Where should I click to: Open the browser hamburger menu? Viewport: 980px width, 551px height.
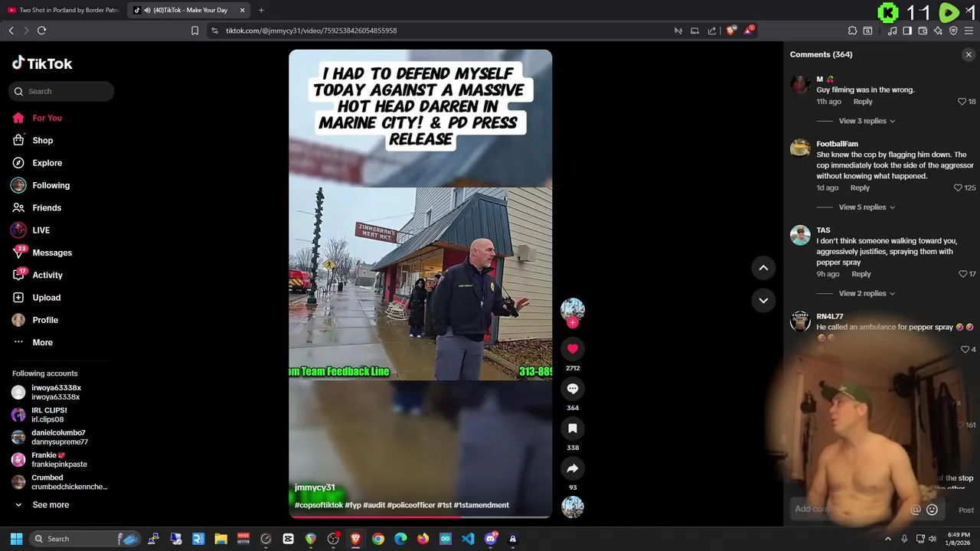pos(969,31)
